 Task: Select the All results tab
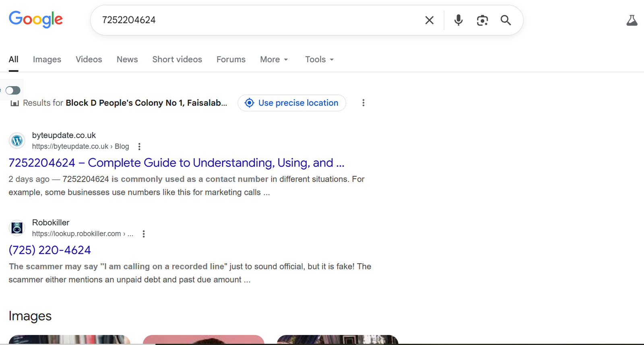(14, 60)
